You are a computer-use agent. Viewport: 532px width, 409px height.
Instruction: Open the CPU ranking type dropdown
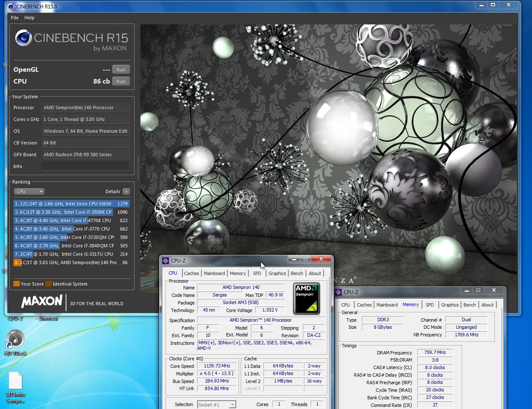[29, 191]
